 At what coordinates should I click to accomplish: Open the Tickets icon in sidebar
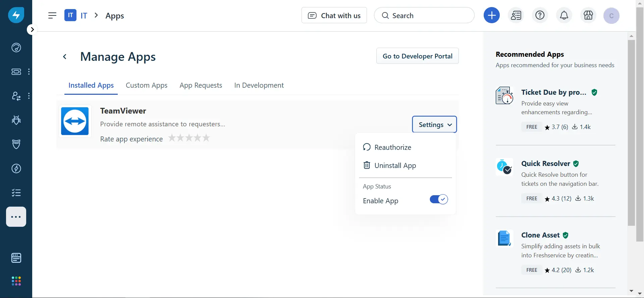point(16,72)
